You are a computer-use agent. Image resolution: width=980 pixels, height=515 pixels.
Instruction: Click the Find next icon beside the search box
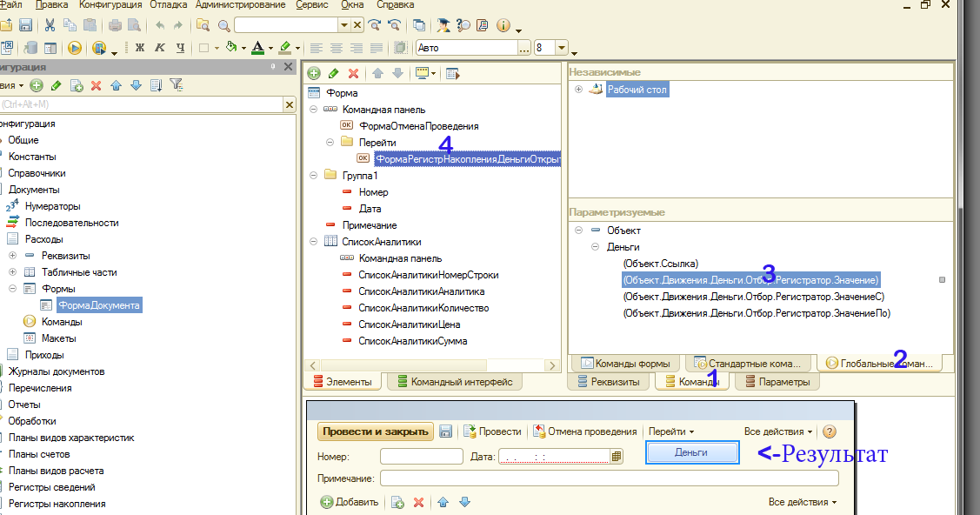[x=375, y=25]
